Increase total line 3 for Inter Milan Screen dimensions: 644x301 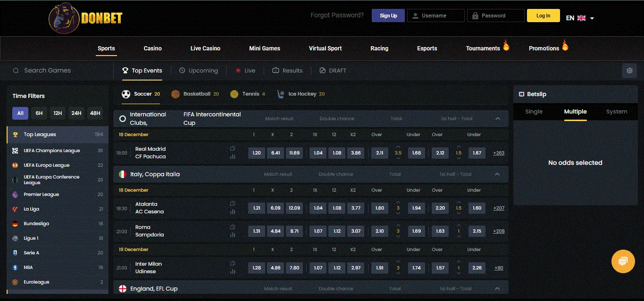pos(398,262)
